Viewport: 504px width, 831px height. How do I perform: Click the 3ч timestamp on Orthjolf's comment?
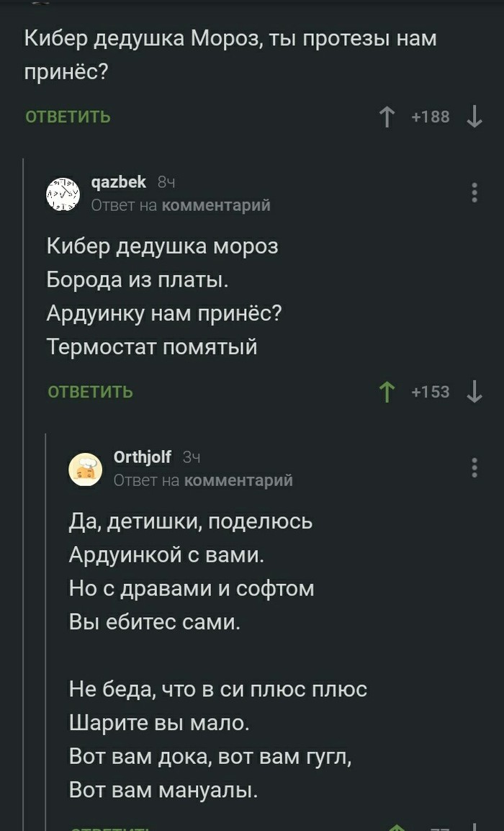(191, 457)
